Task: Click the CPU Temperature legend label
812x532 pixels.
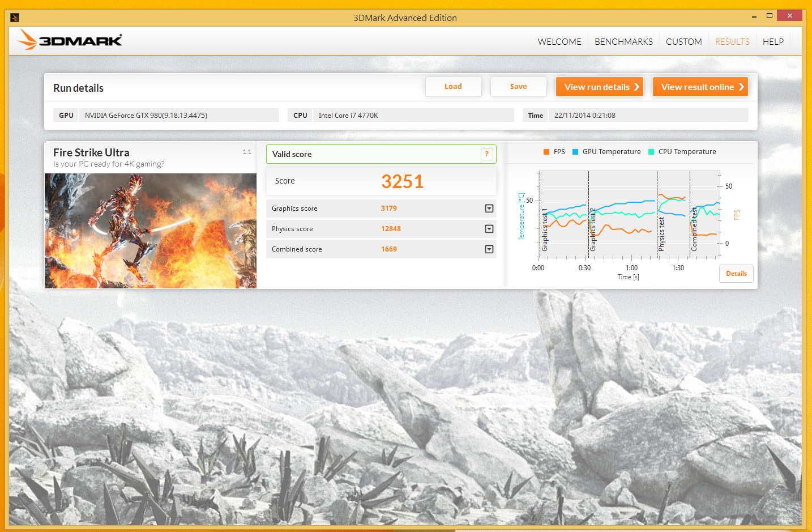Action: click(x=687, y=152)
